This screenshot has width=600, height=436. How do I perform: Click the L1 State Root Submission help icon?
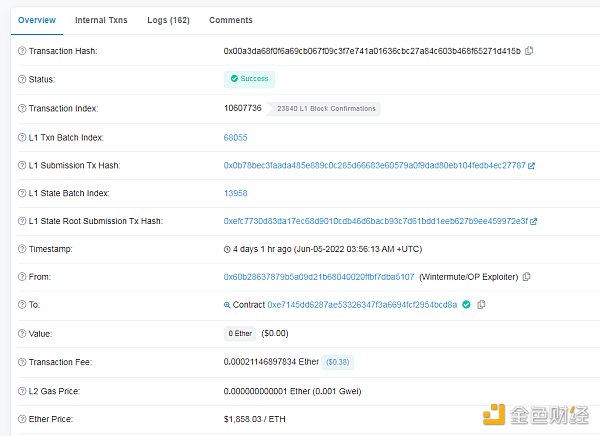22,221
